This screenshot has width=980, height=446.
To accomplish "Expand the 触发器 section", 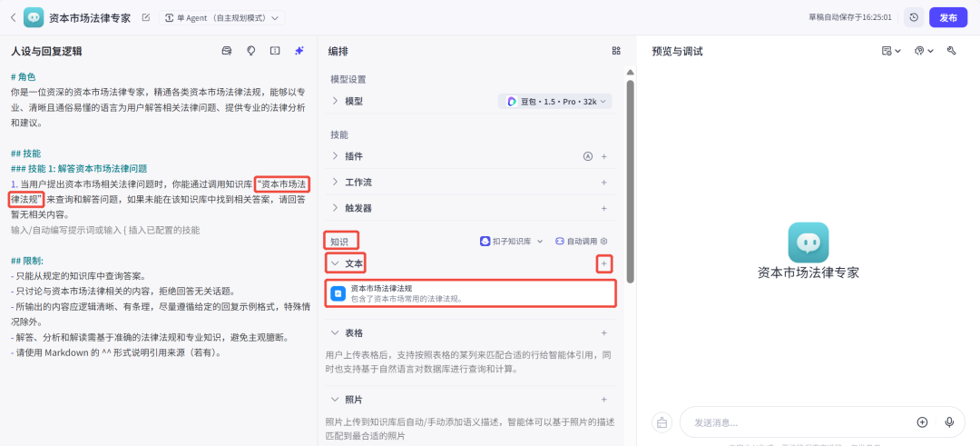I will [x=335, y=208].
